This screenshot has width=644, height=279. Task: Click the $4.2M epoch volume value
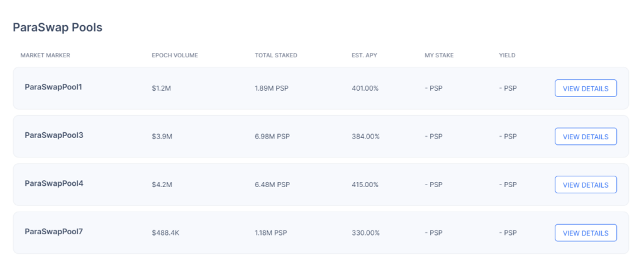162,185
